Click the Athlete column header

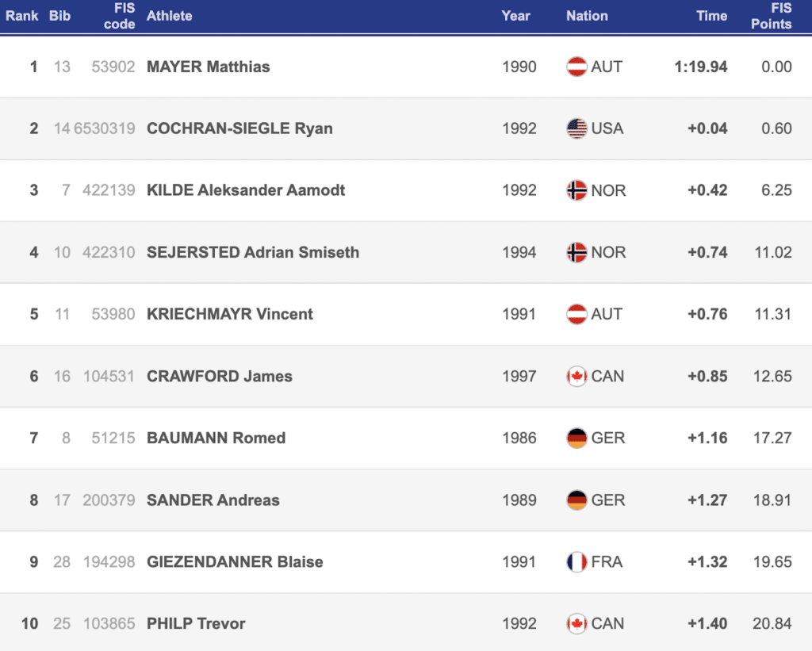(x=170, y=16)
